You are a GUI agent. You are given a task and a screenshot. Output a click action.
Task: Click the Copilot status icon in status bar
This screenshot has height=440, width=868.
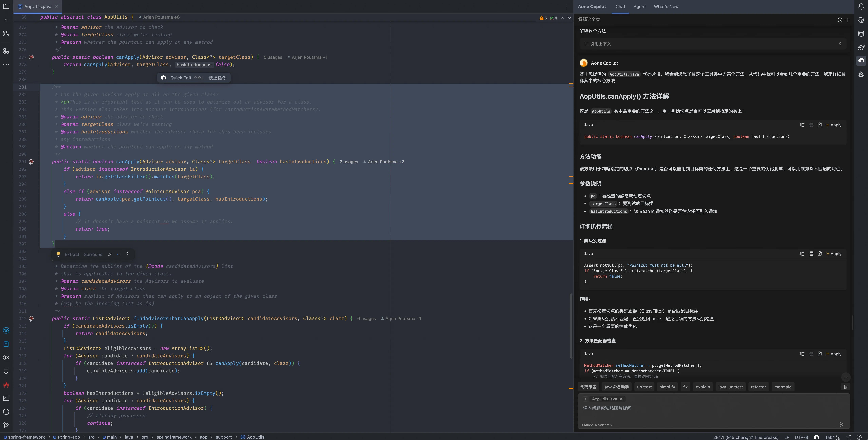(x=816, y=437)
